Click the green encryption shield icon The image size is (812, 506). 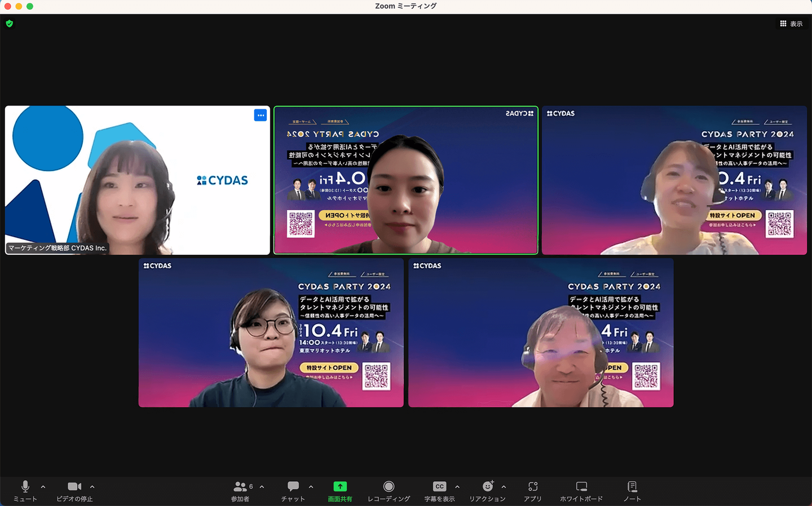pyautogui.click(x=9, y=24)
